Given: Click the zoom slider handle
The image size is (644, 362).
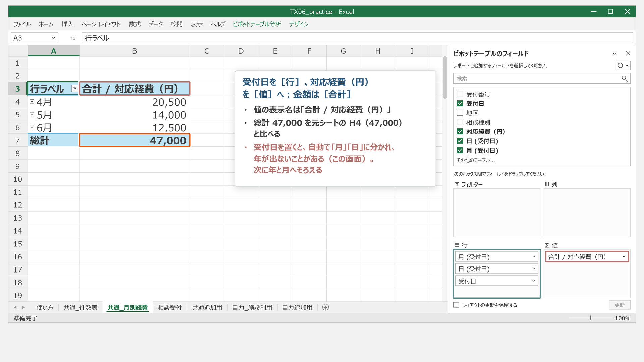Looking at the screenshot, I should click(x=590, y=318).
